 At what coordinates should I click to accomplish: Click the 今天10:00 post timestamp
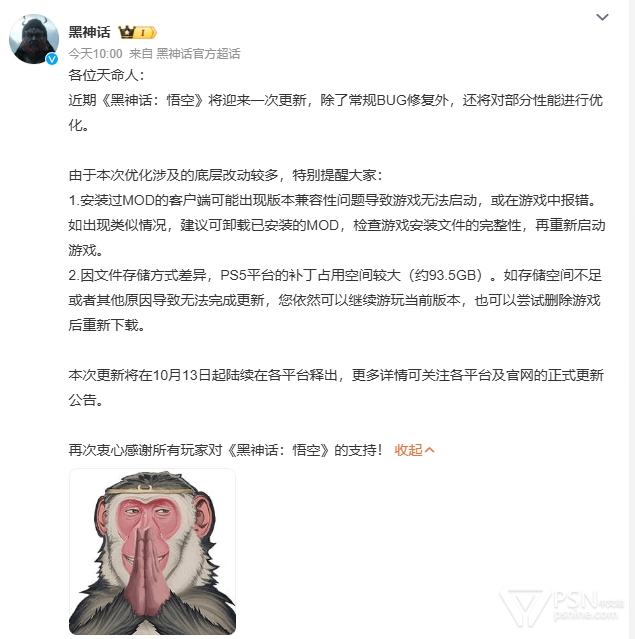coord(95,54)
